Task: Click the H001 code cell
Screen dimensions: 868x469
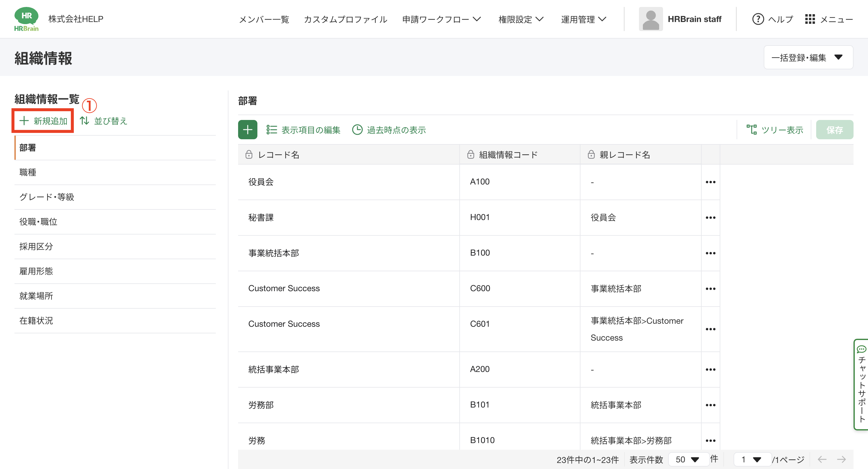Action: [x=520, y=218]
